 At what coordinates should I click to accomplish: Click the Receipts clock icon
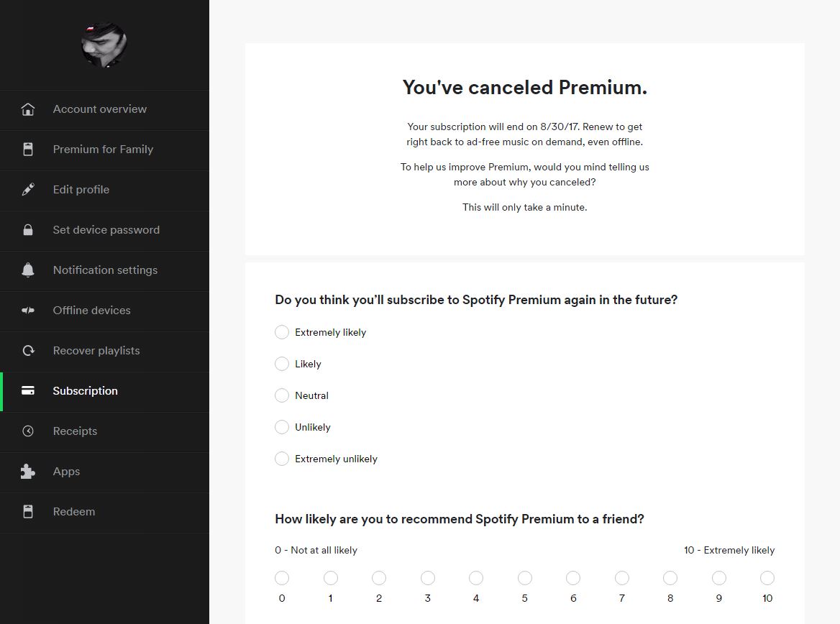pos(27,431)
